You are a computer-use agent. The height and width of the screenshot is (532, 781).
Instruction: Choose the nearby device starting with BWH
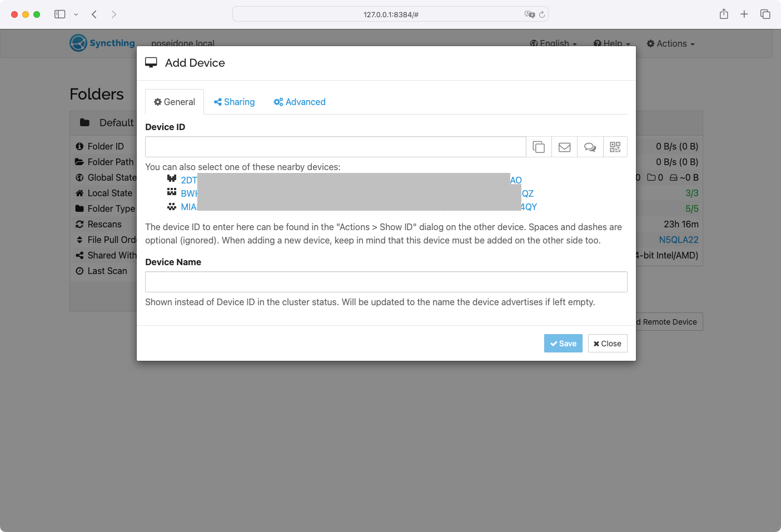(188, 193)
